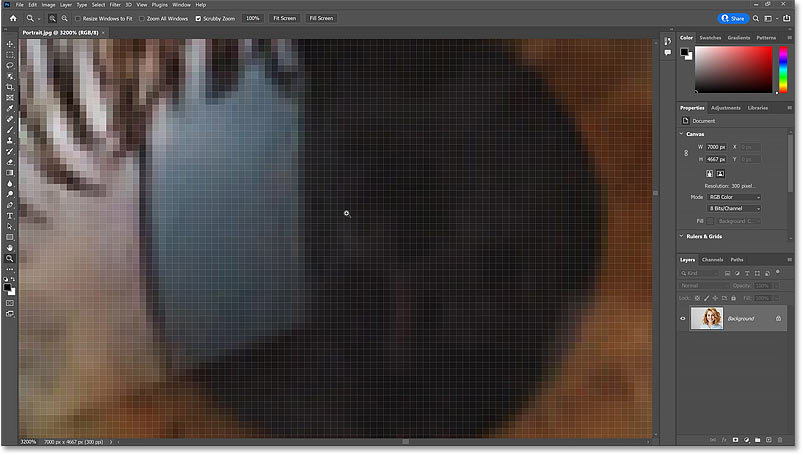Toggle the width-height link icon
The height and width of the screenshot is (455, 803).
[686, 153]
